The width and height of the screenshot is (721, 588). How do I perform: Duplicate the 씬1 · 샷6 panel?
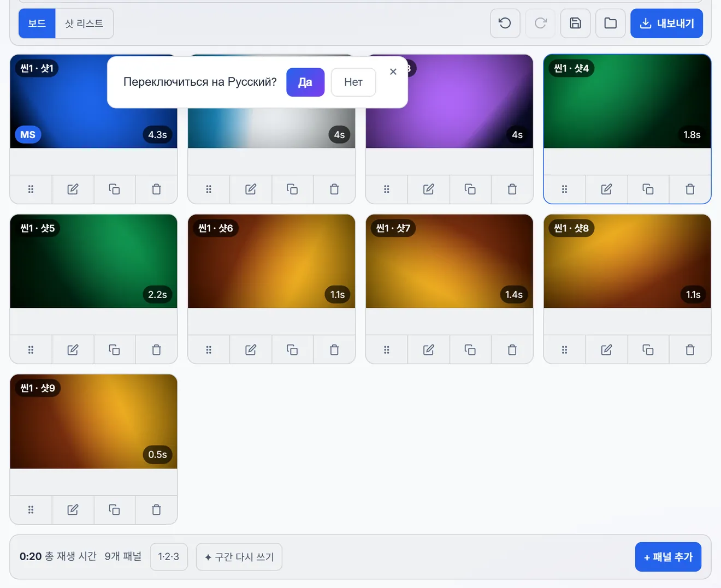pyautogui.click(x=292, y=349)
